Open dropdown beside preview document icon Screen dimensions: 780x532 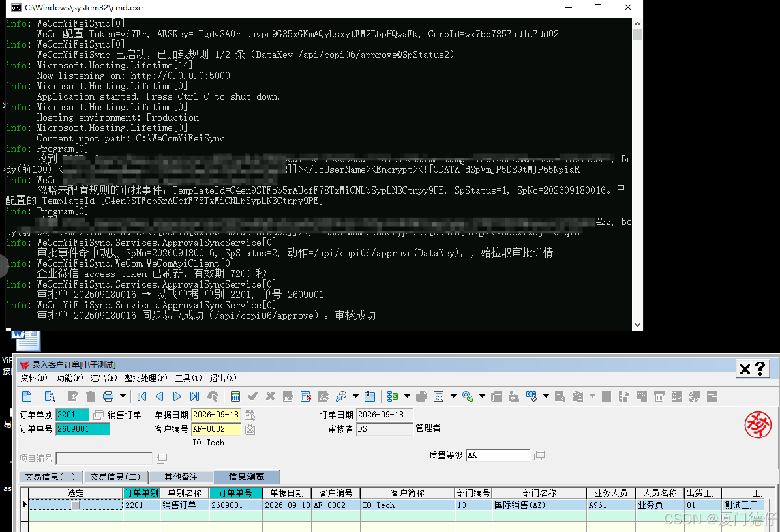pyautogui.click(x=453, y=396)
